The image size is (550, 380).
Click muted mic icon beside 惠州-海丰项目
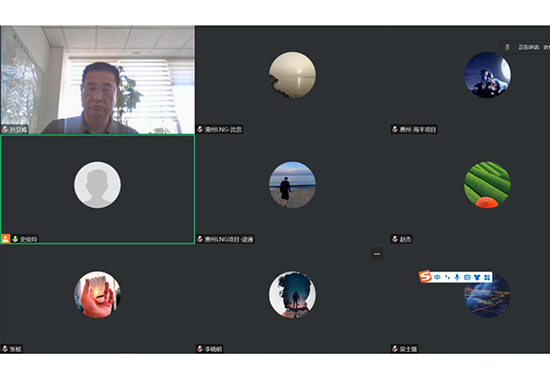395,129
